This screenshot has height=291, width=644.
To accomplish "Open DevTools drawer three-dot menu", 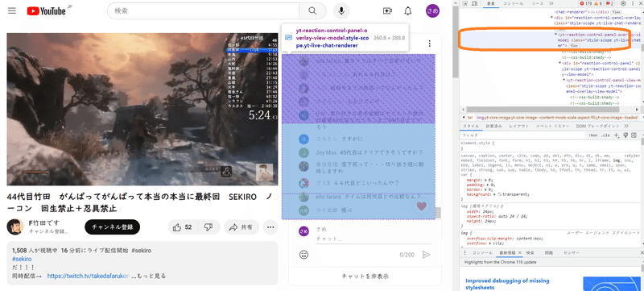I will tap(464, 253).
